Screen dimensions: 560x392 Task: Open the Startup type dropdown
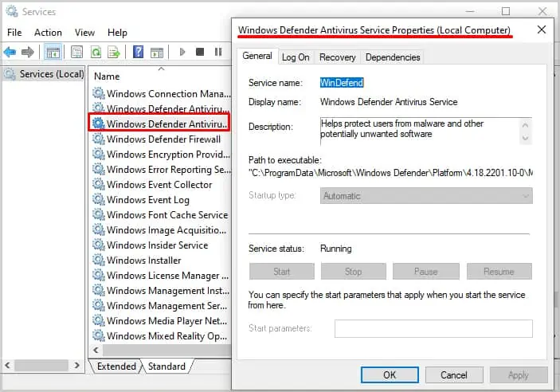(x=426, y=196)
